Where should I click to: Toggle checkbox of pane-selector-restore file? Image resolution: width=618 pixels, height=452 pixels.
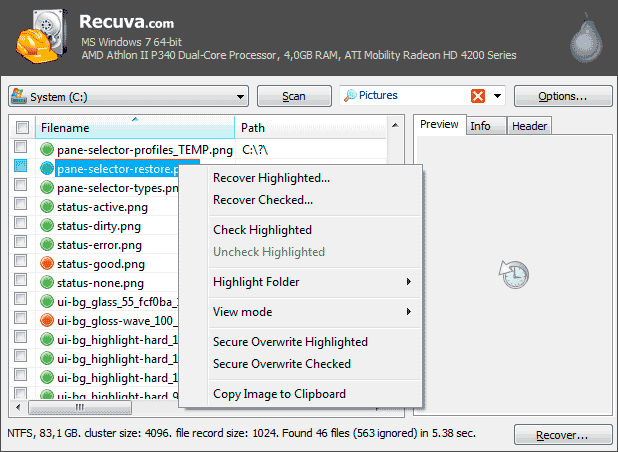click(x=20, y=166)
